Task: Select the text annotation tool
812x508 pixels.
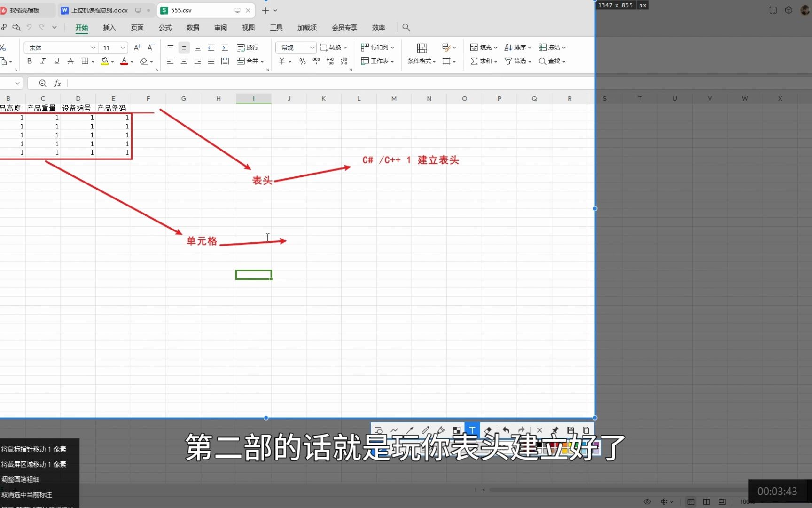Action: click(x=472, y=430)
